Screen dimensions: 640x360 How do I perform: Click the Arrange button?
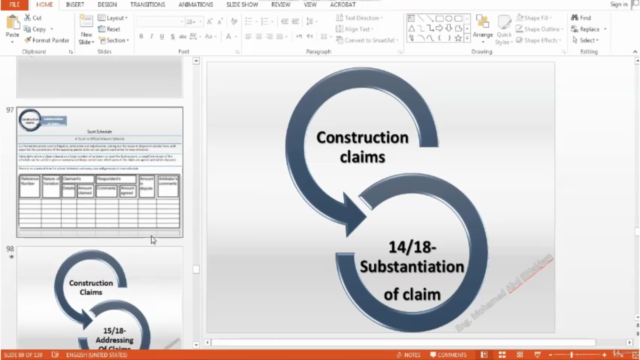483,28
